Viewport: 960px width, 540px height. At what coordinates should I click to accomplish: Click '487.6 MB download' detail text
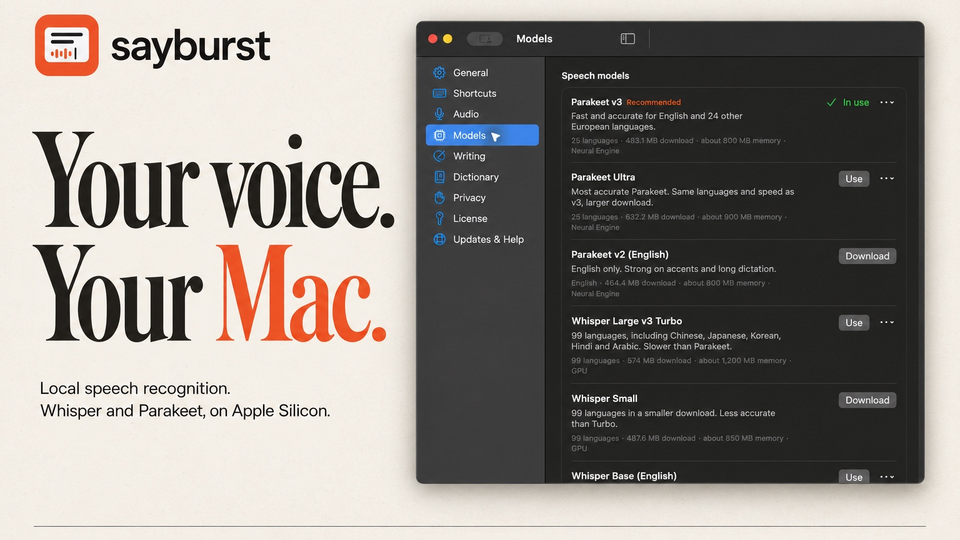[x=660, y=438]
